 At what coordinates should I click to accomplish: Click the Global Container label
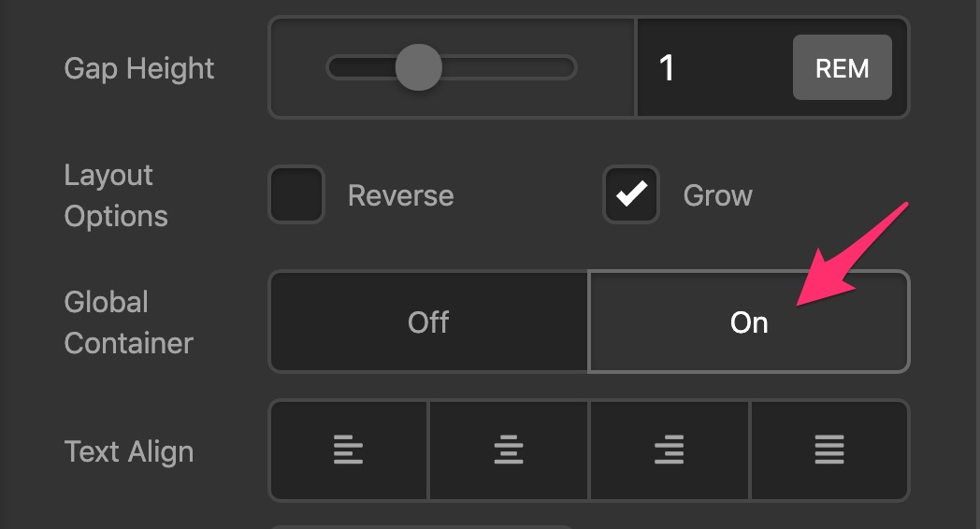(x=129, y=322)
